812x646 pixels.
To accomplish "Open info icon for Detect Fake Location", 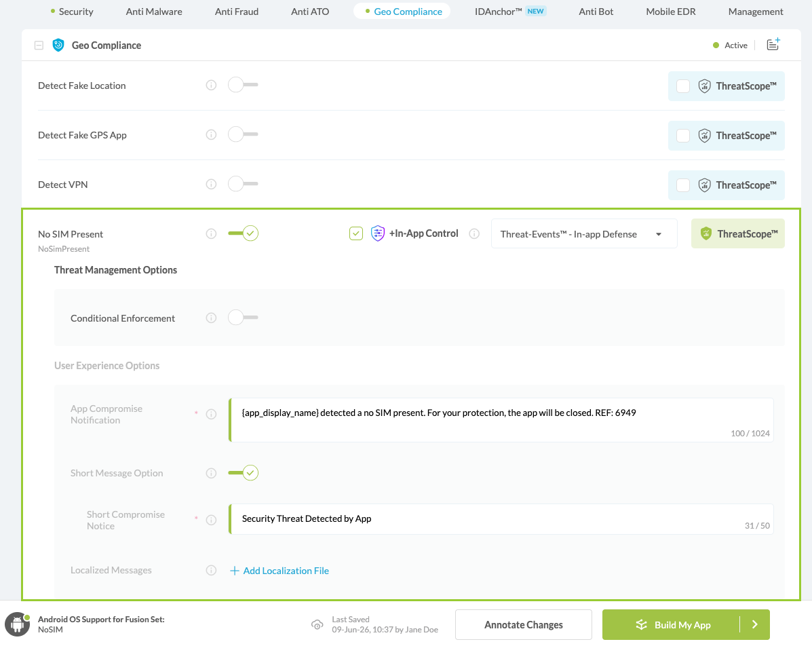I will pos(211,85).
